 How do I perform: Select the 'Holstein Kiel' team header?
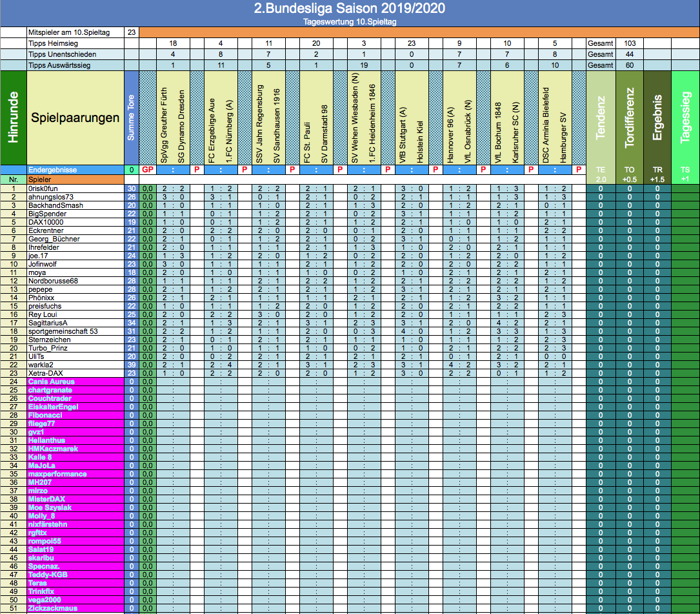click(x=419, y=142)
